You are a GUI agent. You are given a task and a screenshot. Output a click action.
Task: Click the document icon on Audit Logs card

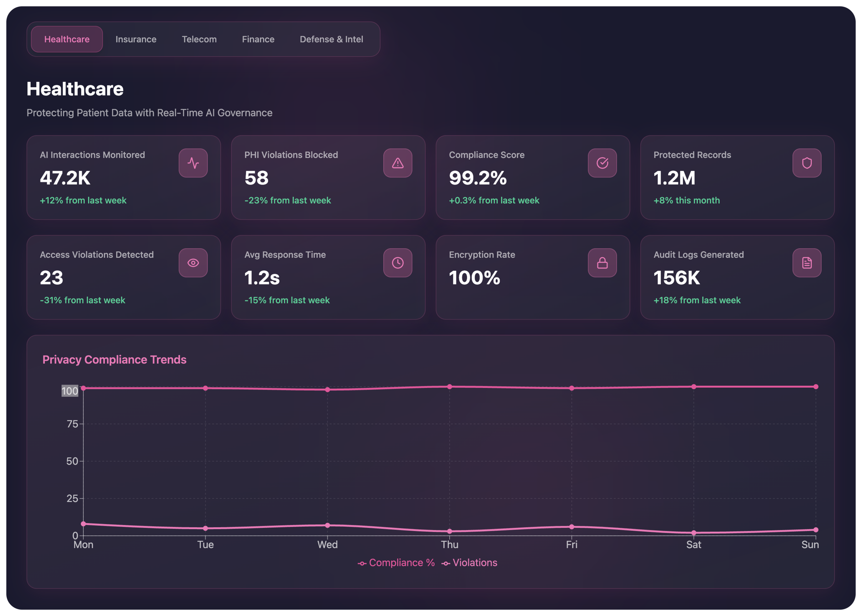click(807, 263)
